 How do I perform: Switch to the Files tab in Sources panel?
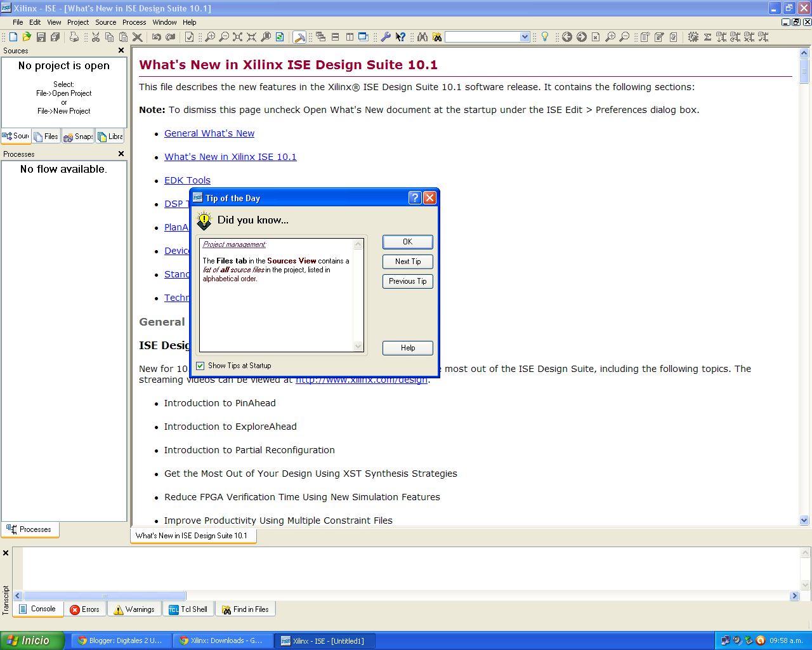46,136
